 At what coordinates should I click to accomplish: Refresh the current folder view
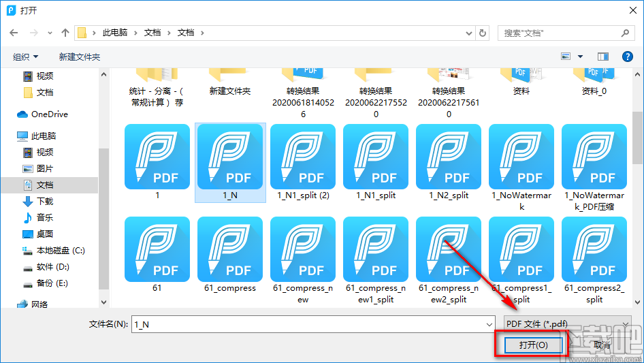(483, 33)
